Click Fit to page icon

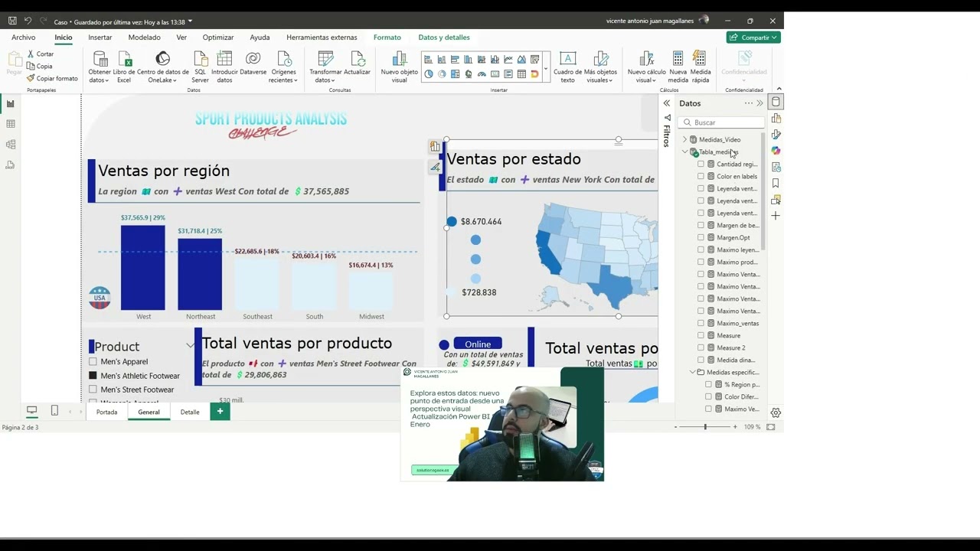tap(771, 427)
